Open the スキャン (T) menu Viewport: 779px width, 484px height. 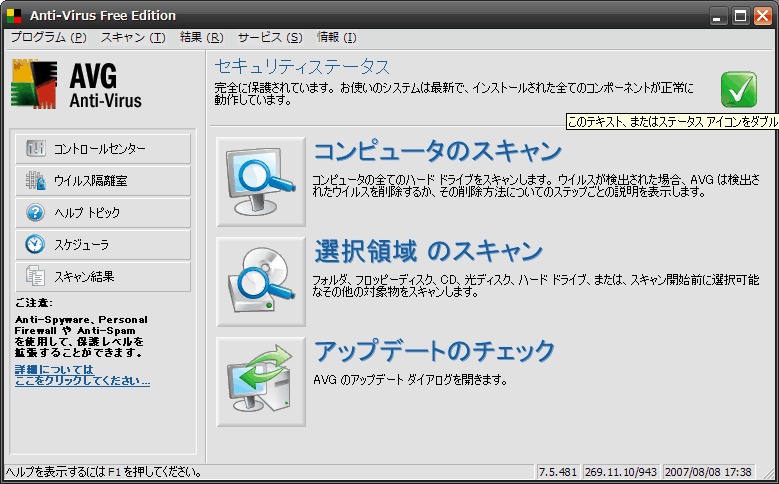[x=133, y=37]
